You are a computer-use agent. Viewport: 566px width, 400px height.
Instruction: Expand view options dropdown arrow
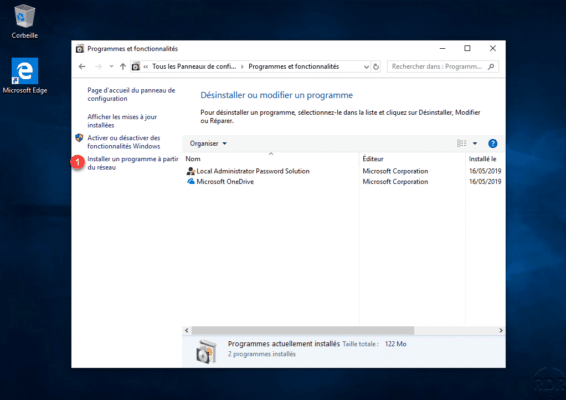[x=475, y=143]
